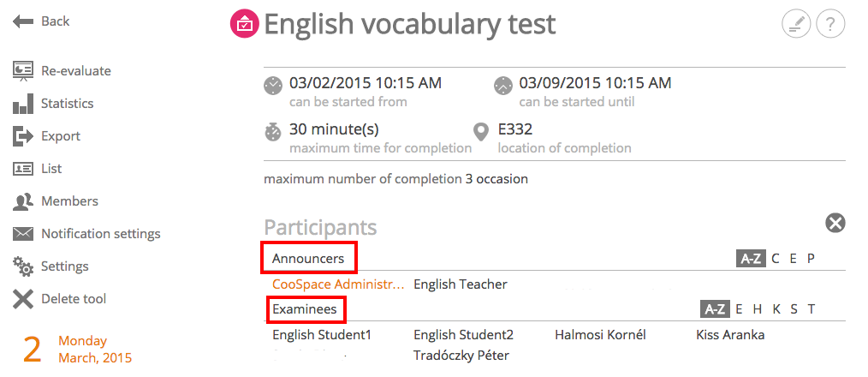The width and height of the screenshot is (868, 377).
Task: Open the Statistics bar chart icon
Action: (23, 104)
